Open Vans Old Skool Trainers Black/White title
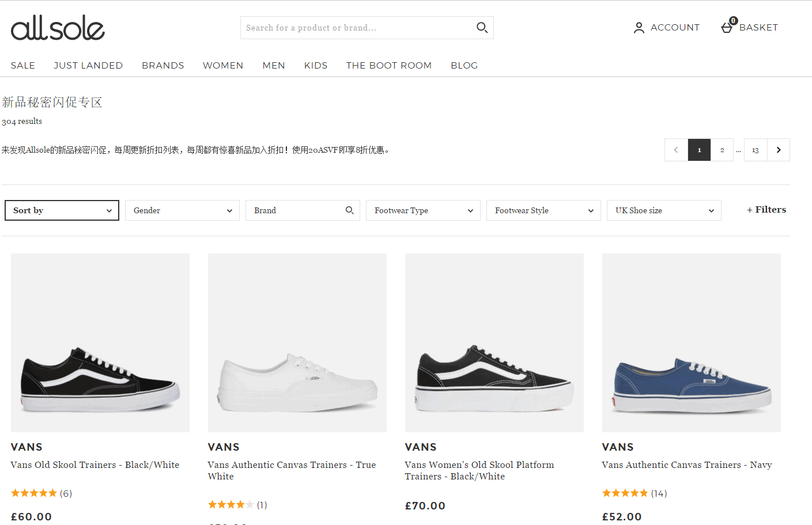Image resolution: width=812 pixels, height=525 pixels. pyautogui.click(x=95, y=465)
